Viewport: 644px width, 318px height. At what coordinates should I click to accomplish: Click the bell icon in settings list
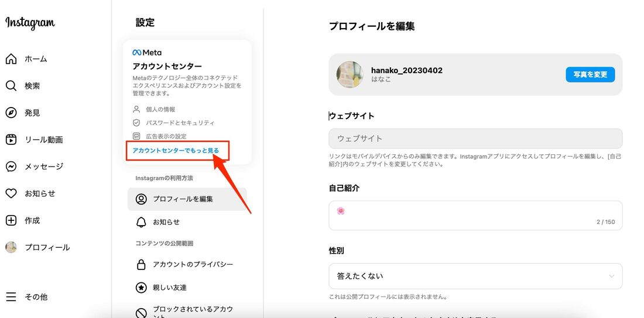tap(141, 222)
